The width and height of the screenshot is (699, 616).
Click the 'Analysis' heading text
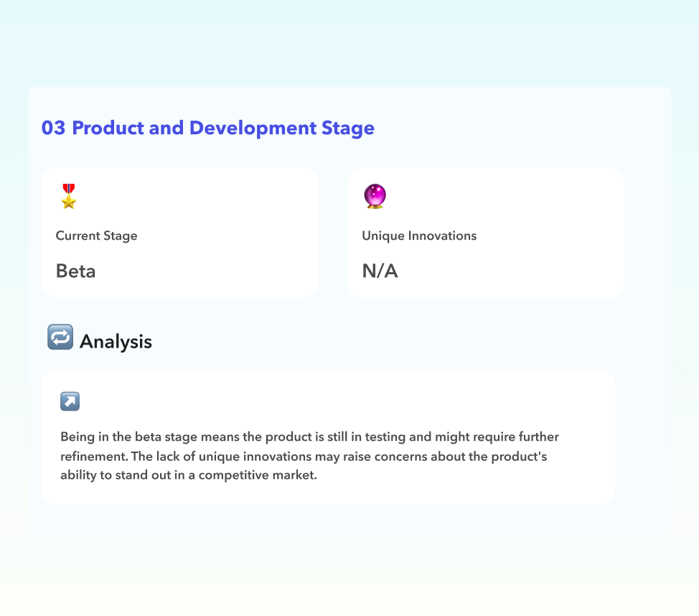116,341
